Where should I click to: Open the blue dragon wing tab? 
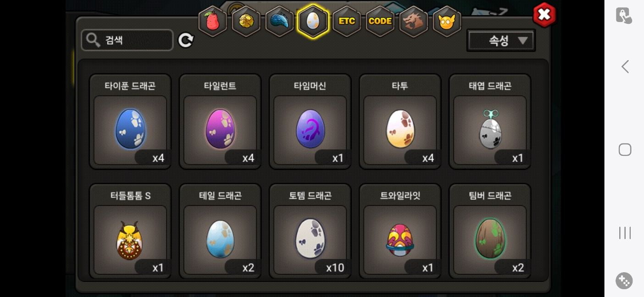tap(279, 21)
